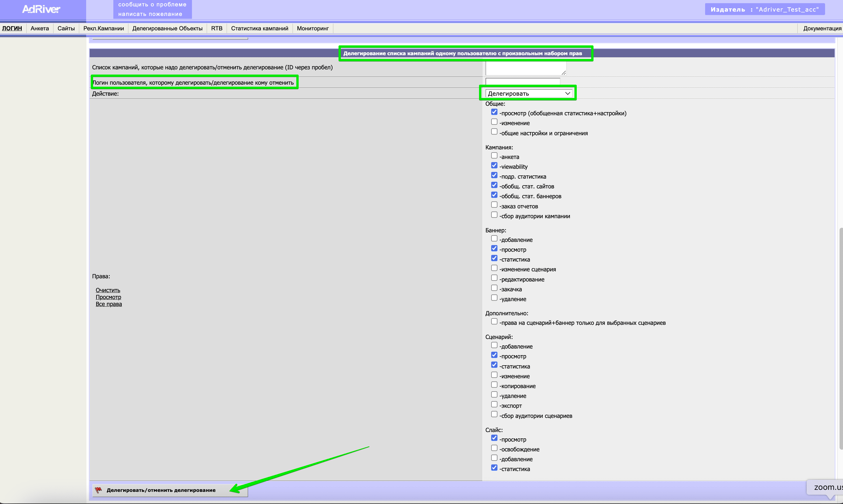Toggle the просмотр (обобщенная статистика+настройки) checkbox
The width and height of the screenshot is (843, 504).
(494, 112)
